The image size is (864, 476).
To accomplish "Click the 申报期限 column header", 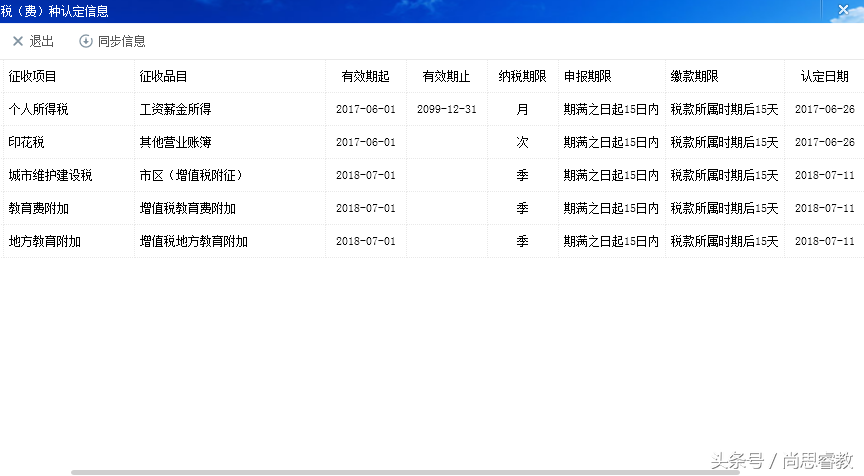I will 588,76.
